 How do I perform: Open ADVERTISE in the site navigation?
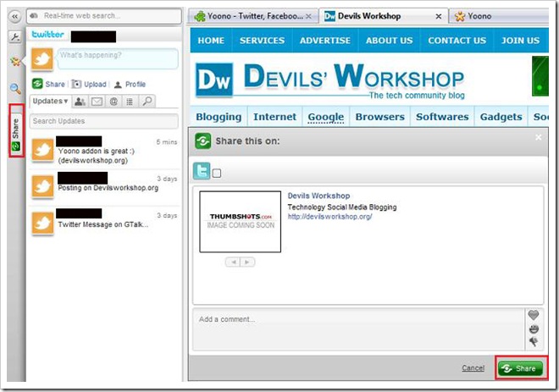coord(325,41)
